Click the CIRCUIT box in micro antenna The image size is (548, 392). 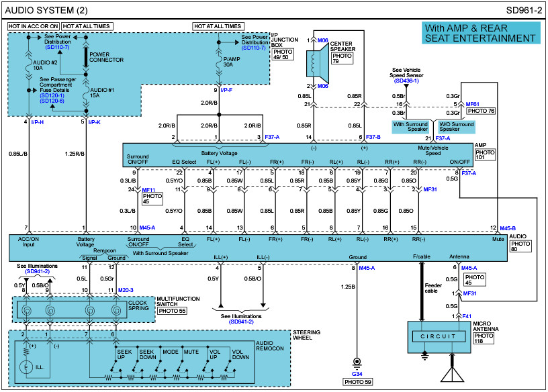point(439,336)
